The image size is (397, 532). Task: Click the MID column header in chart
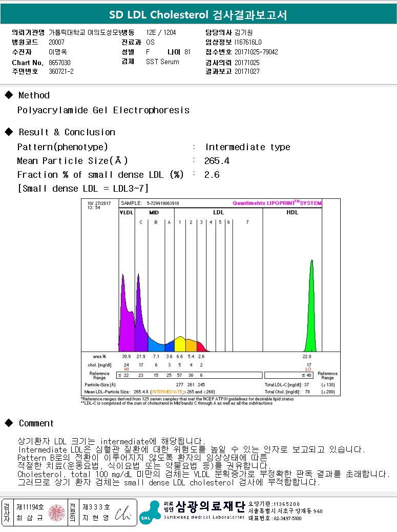(x=154, y=212)
